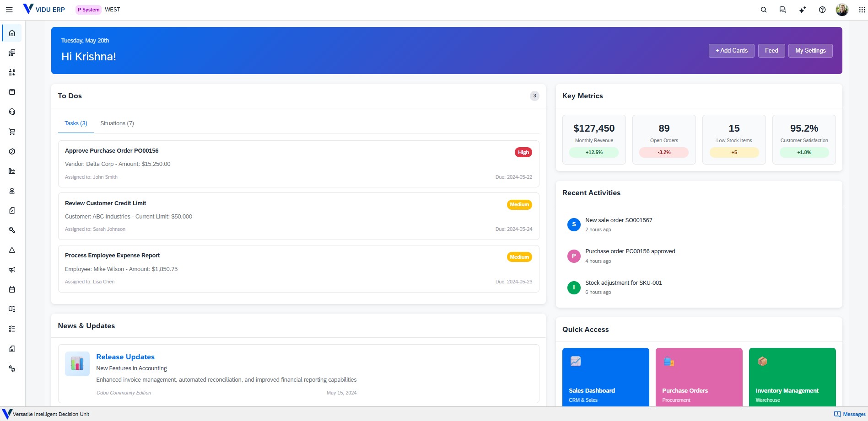868x421 pixels.
Task: Click the + Add Cards button
Action: (731, 51)
